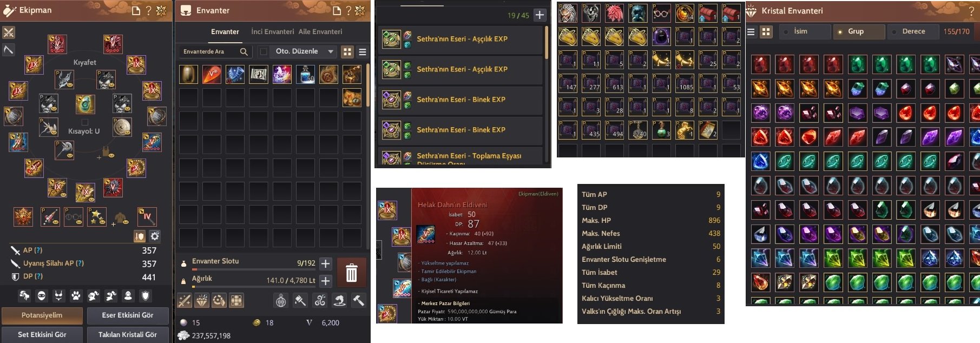Select crossed swords icon in Ekipman
This screenshot has width=980, height=343.
tap(9, 32)
